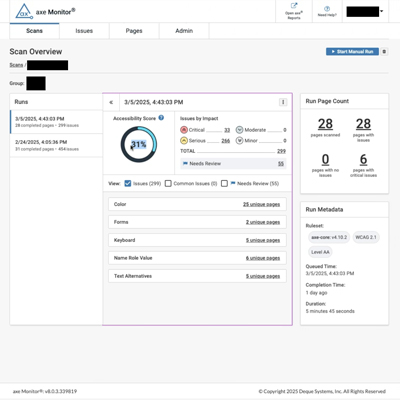Switch to the Issues tab
Viewport: 400px width, 400px height.
click(x=84, y=31)
